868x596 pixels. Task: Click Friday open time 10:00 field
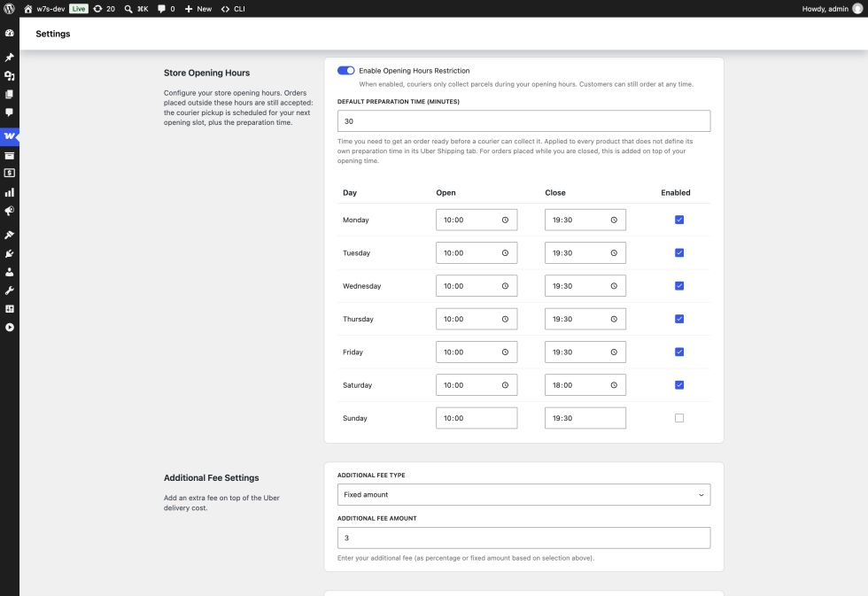477,352
